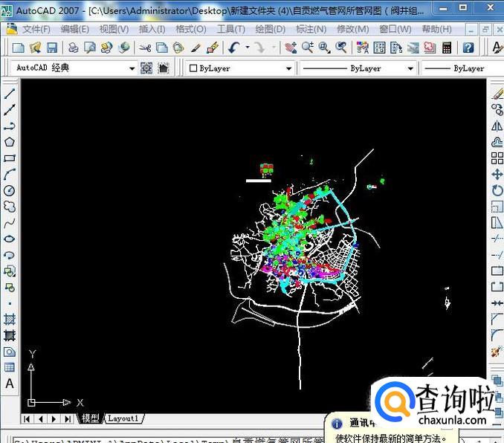Select the Rotate tool

497,191
